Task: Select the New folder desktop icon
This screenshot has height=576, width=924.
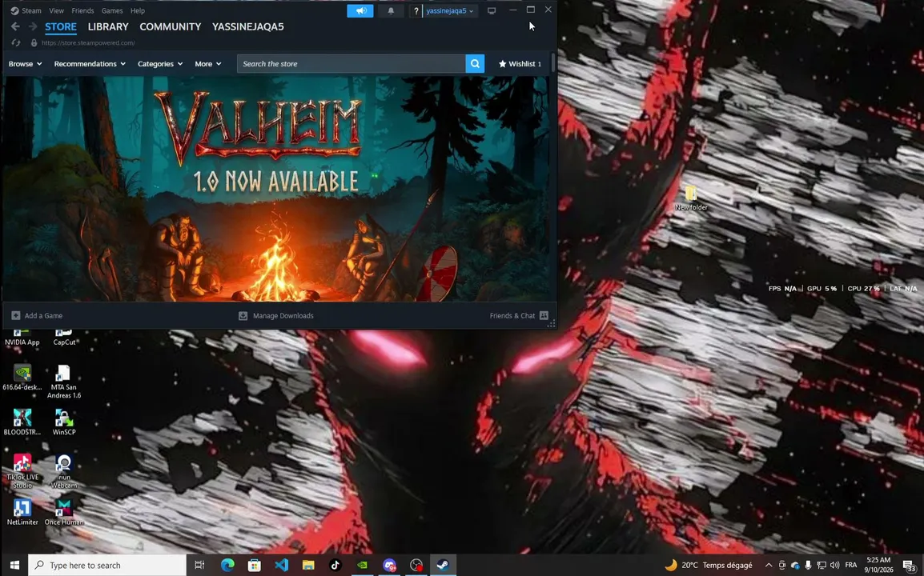Action: [691, 198]
